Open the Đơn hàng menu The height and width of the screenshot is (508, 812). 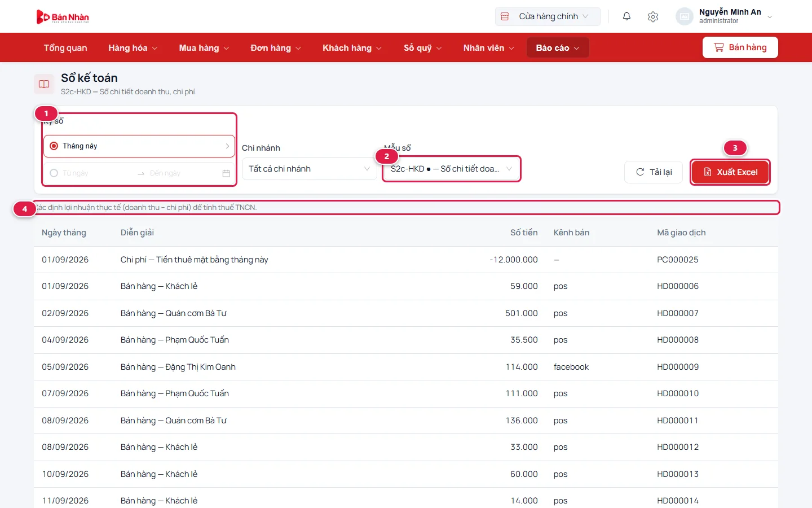coord(276,48)
